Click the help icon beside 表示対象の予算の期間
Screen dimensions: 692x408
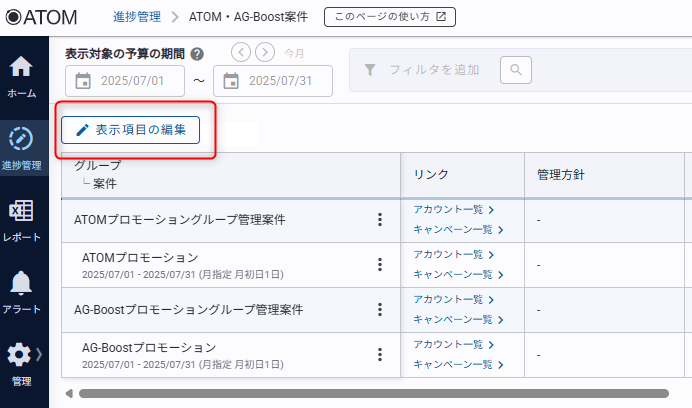point(197,54)
